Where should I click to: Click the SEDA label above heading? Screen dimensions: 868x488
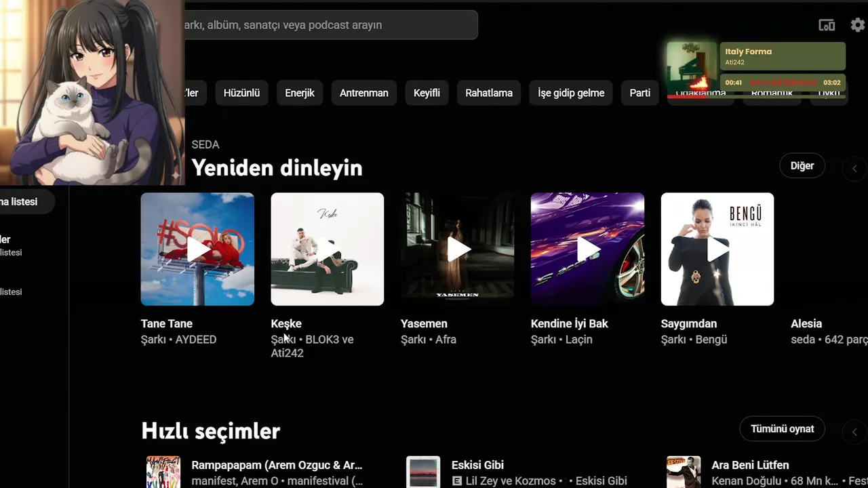205,144
